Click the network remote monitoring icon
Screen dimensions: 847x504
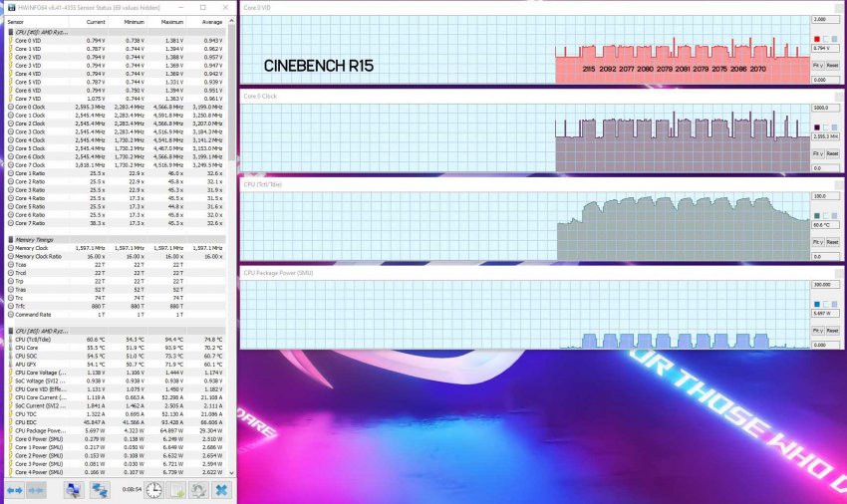[x=100, y=490]
